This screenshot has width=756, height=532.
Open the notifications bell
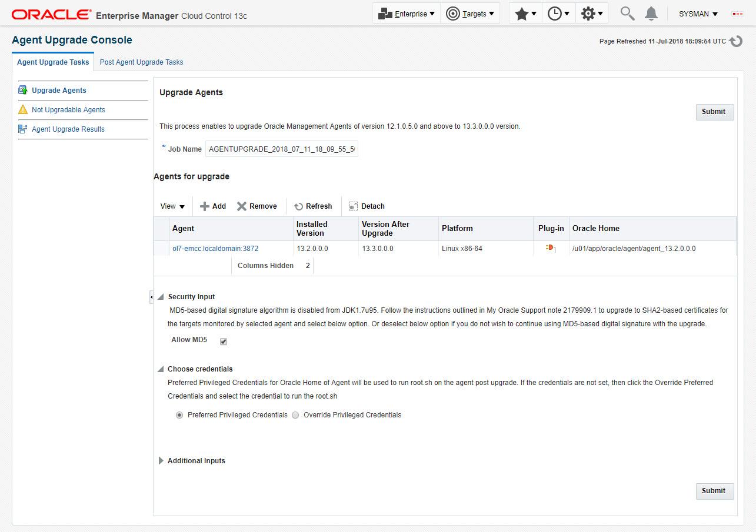(651, 14)
